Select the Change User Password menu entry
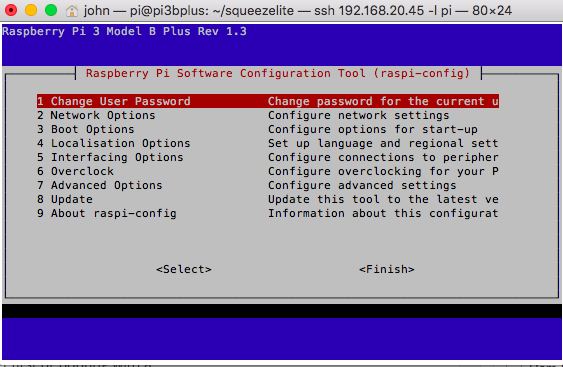This screenshot has height=367, width=563. point(268,101)
